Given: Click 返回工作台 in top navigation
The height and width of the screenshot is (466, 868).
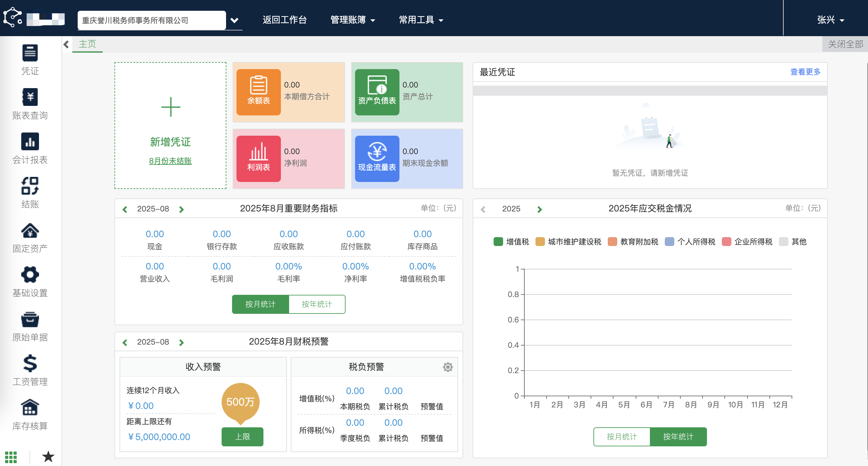Looking at the screenshot, I should point(284,20).
